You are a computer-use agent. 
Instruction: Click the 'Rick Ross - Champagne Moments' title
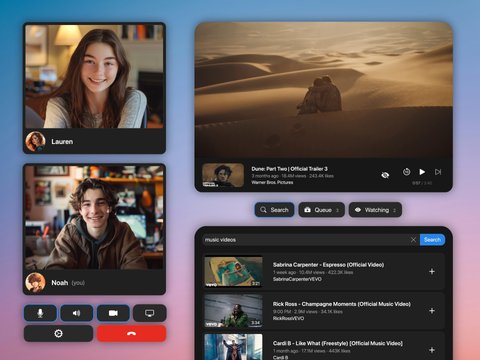click(342, 304)
